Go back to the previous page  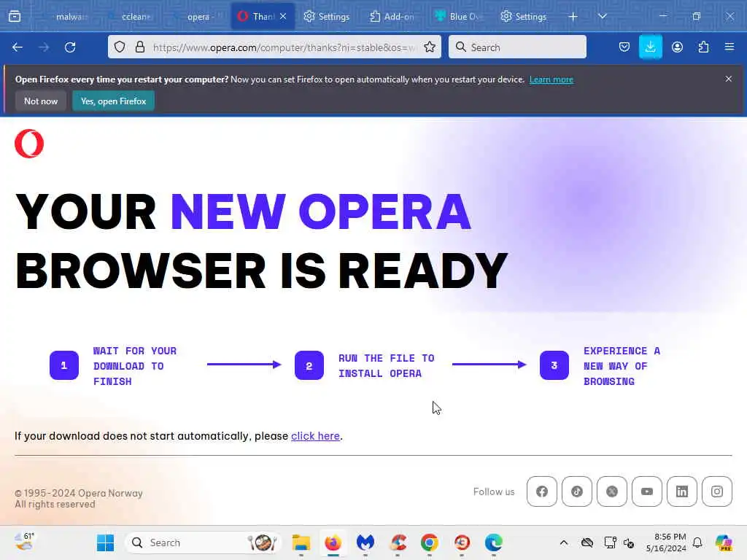(18, 47)
